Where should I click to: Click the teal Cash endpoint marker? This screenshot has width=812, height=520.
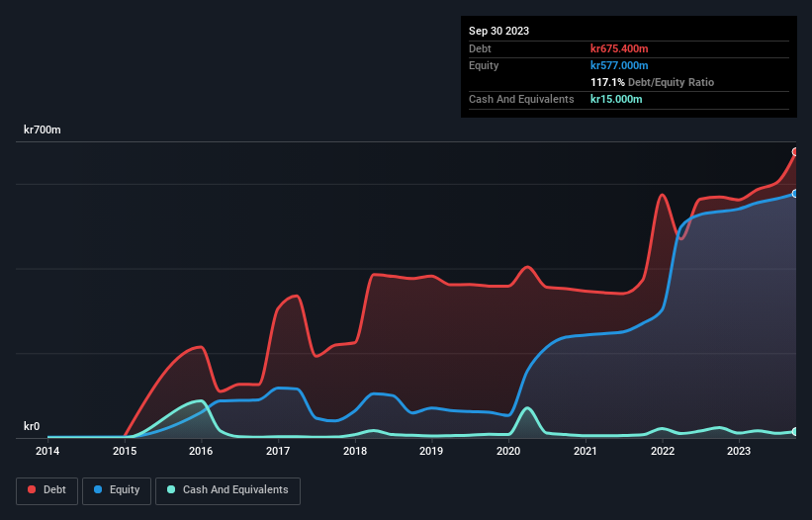(795, 432)
